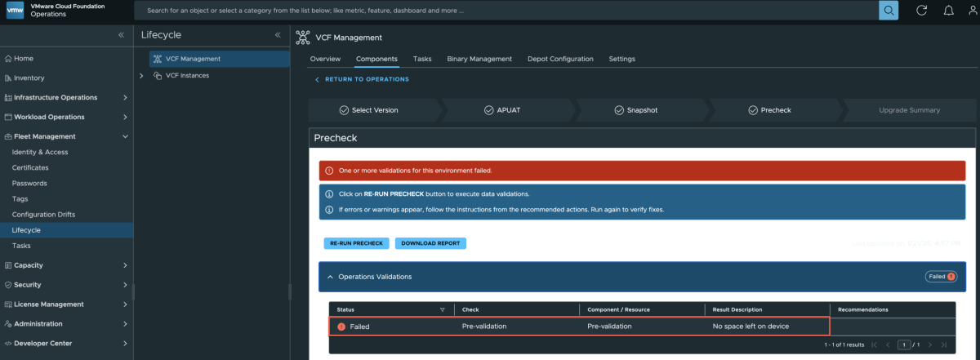Screen dimensions: 980x360
Task: Click the global search input field
Action: [x=506, y=11]
